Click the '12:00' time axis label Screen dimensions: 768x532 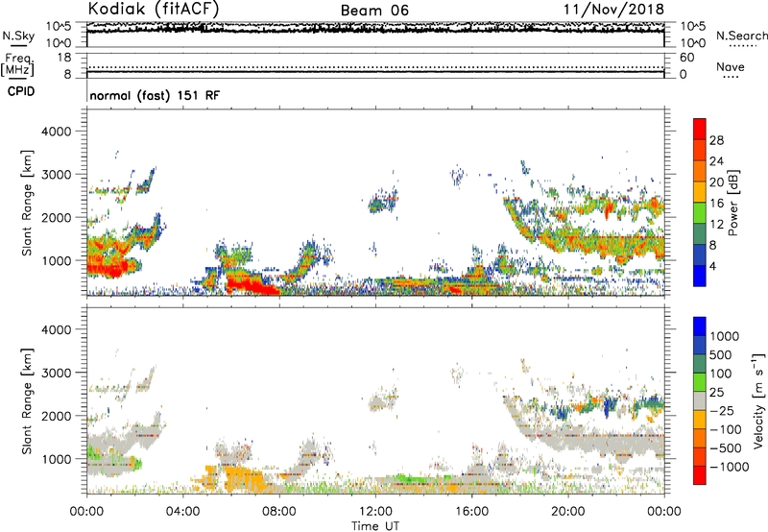coord(375,512)
